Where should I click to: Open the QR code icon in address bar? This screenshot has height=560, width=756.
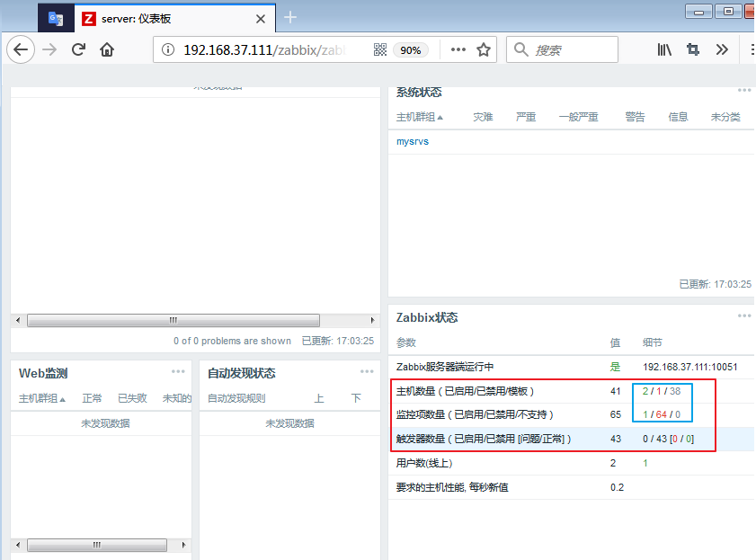[379, 50]
